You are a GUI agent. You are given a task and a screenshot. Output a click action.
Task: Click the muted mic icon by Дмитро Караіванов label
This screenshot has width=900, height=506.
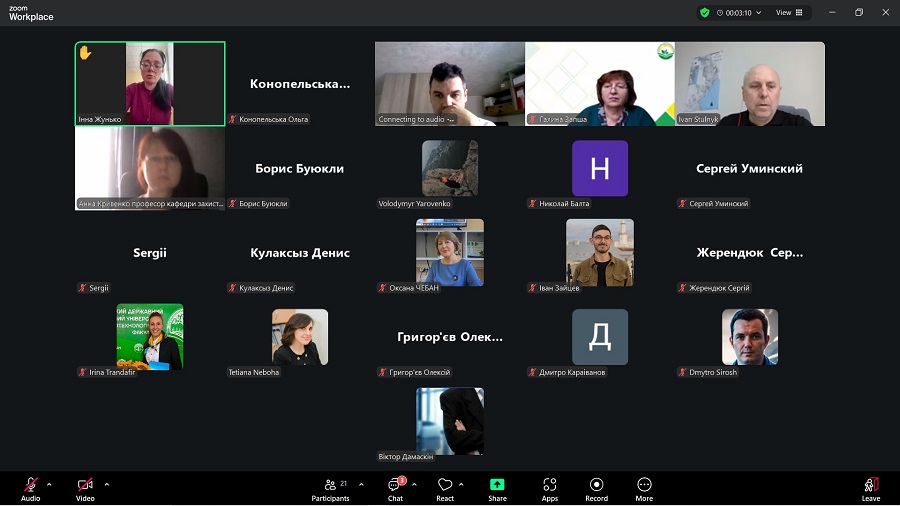(x=533, y=372)
